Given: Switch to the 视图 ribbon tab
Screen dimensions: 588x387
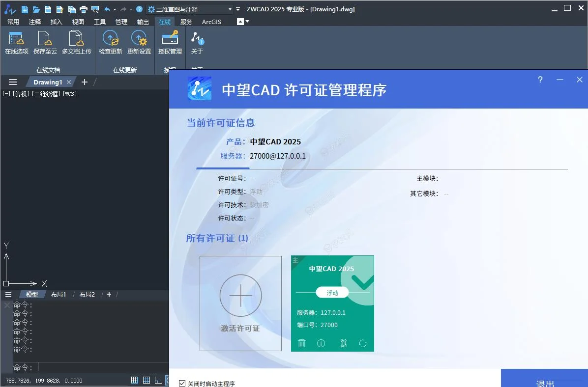Looking at the screenshot, I should [78, 22].
